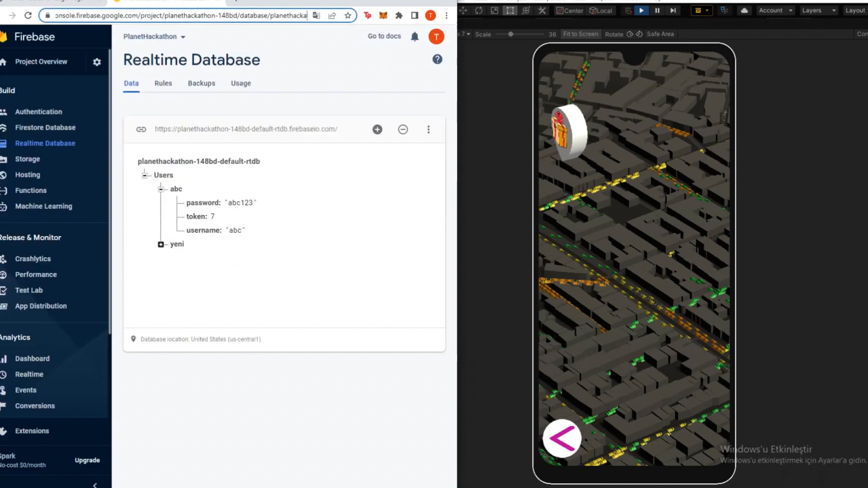Screen dimensions: 868x488
Task: Bookmark this page with the star icon
Action: (348, 16)
